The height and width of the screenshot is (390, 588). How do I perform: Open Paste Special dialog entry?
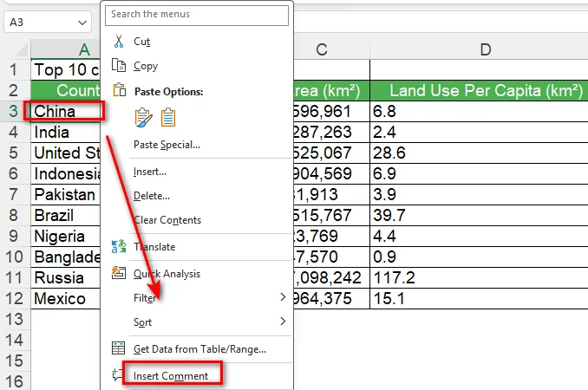click(x=167, y=145)
